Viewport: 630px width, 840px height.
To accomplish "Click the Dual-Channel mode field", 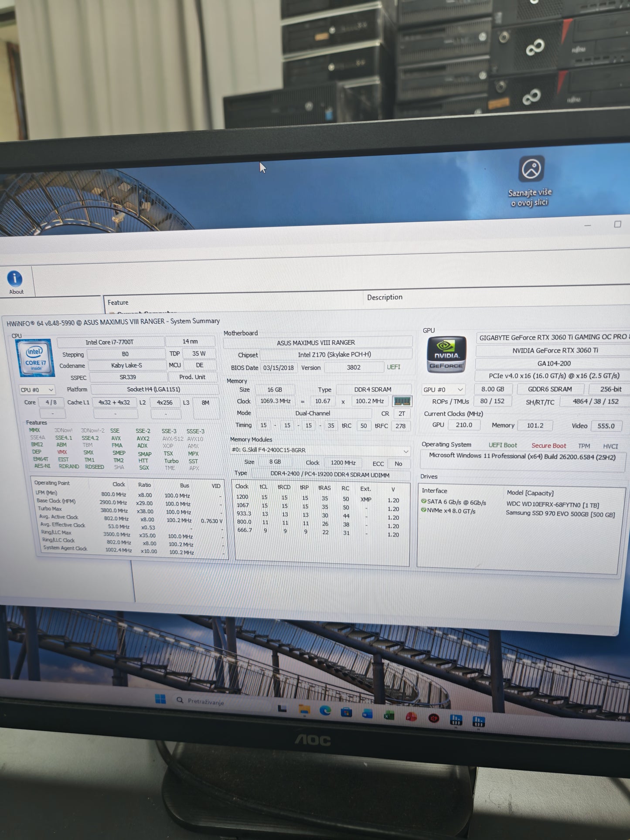I will point(313,413).
